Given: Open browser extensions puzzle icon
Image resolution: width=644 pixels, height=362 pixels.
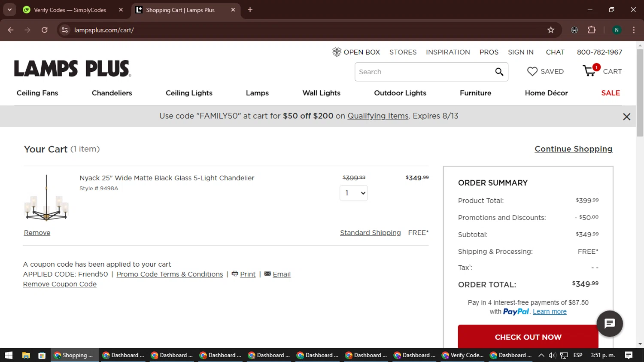Looking at the screenshot, I should click(x=592, y=30).
